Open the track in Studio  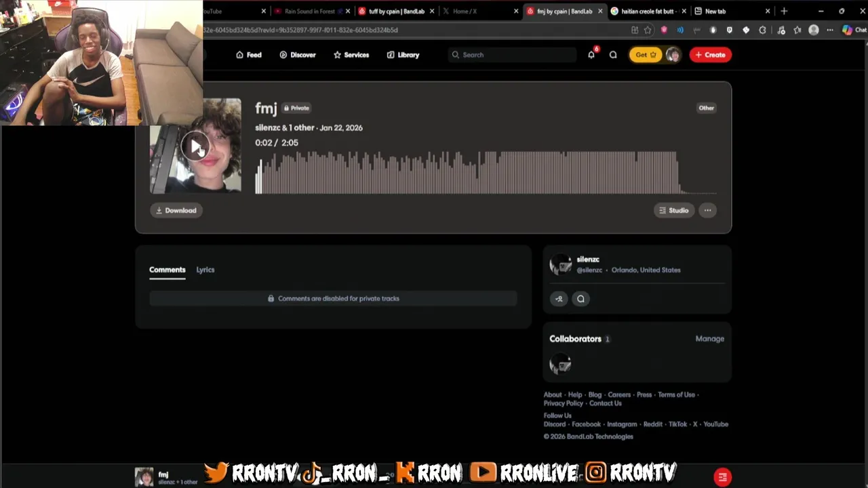(x=674, y=210)
